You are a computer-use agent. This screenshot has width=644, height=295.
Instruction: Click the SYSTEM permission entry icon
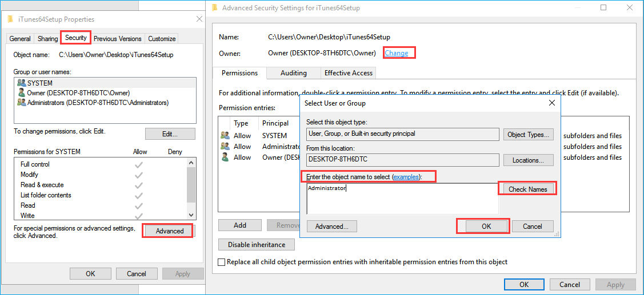click(225, 136)
